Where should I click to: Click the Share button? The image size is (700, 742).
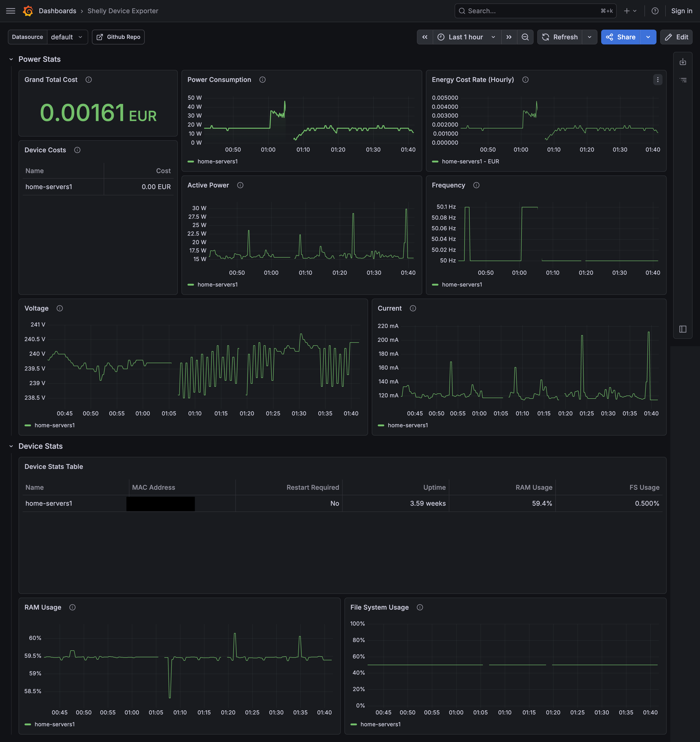[x=620, y=37]
